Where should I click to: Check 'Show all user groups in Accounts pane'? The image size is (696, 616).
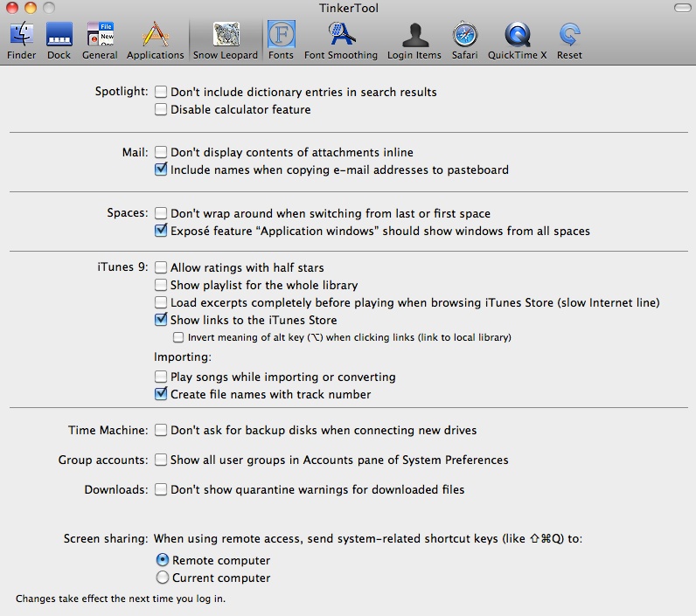point(161,460)
